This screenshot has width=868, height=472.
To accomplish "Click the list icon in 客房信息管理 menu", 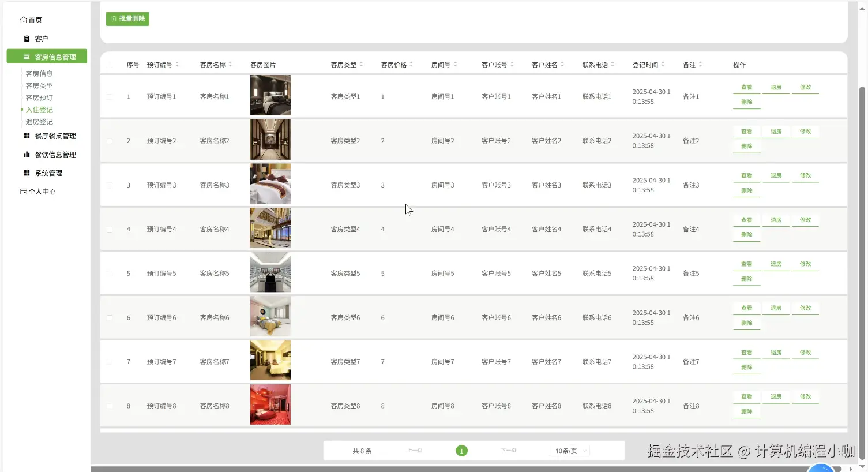I will click(27, 57).
